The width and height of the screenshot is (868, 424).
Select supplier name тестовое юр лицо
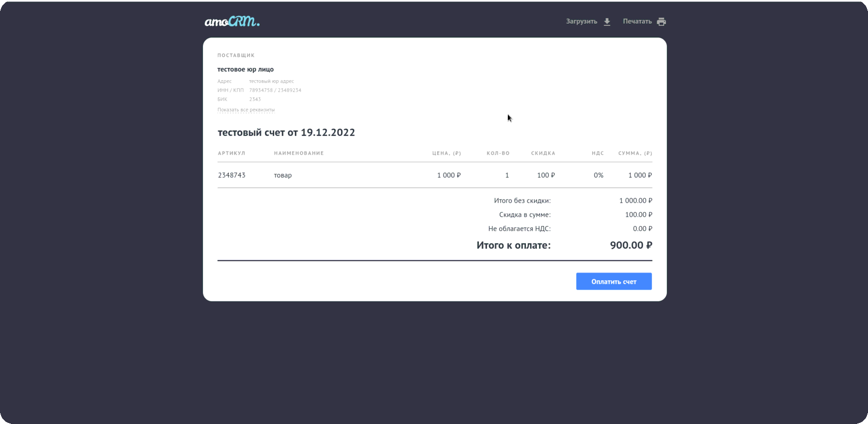coord(245,69)
